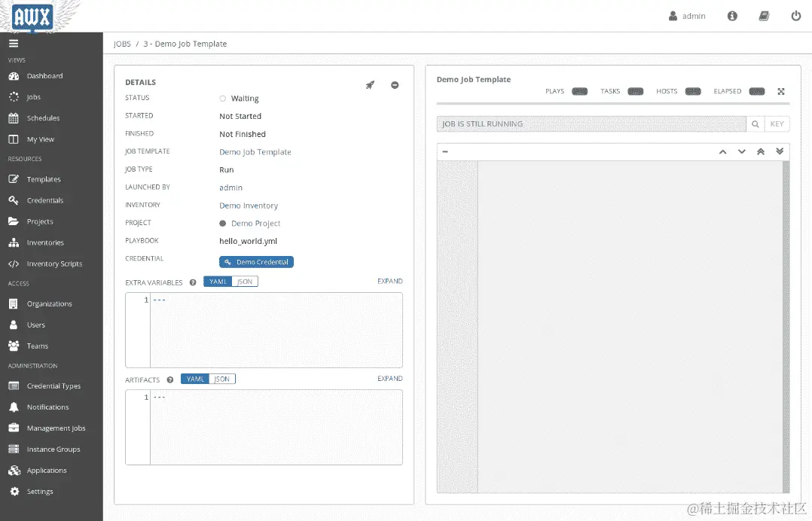Toggle the hamburger sidebar menu

pyautogui.click(x=14, y=44)
